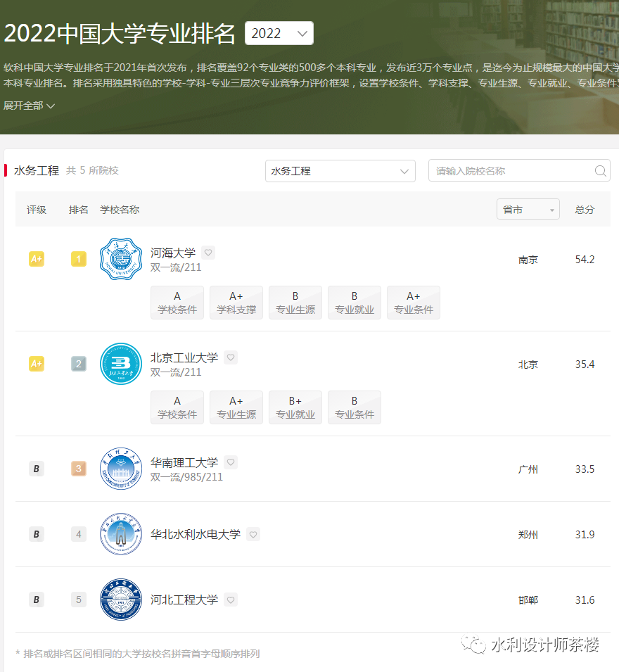Favorite 华北水利水电大学 with heart icon
The image size is (619, 672).
[x=254, y=534]
